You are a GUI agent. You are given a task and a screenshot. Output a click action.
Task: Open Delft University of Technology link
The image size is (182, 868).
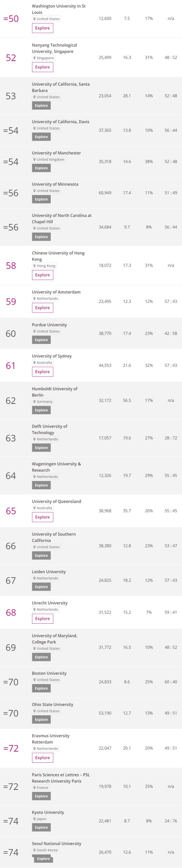pos(50,429)
